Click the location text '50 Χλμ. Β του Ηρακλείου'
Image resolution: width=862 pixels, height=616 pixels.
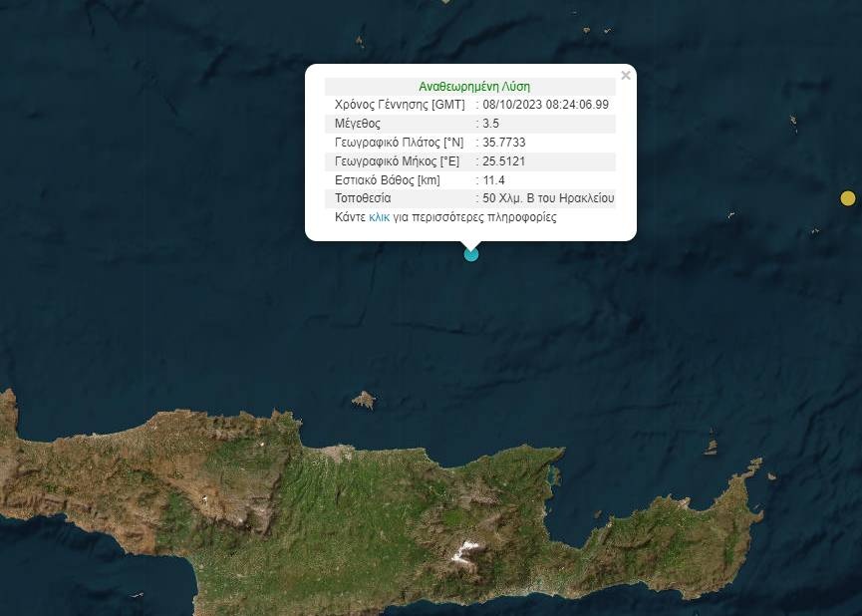pos(548,199)
